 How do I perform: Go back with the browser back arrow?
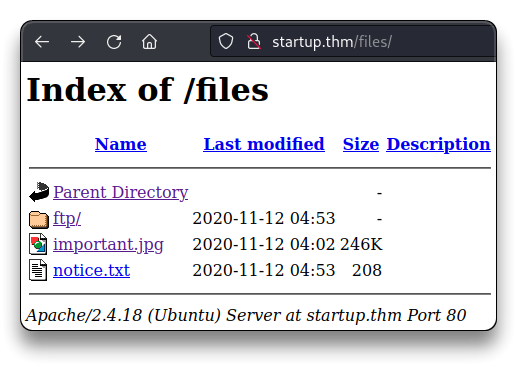click(42, 42)
